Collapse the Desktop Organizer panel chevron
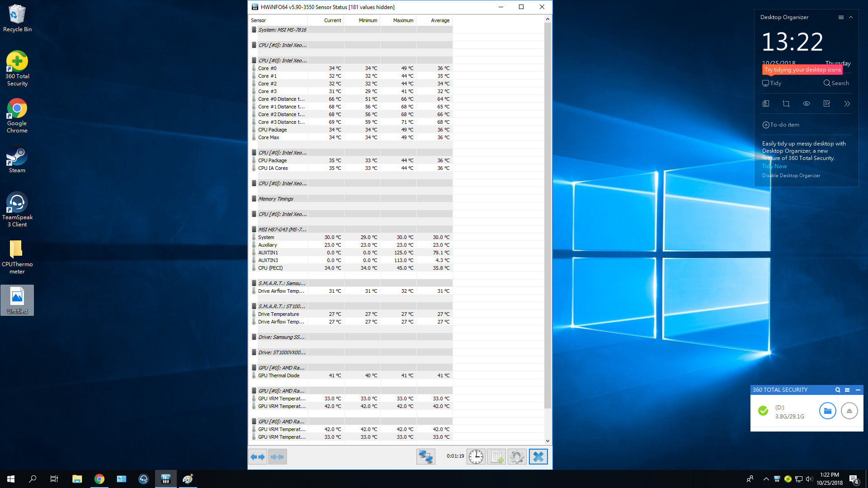Viewport: 868px width, 488px height. [x=851, y=17]
